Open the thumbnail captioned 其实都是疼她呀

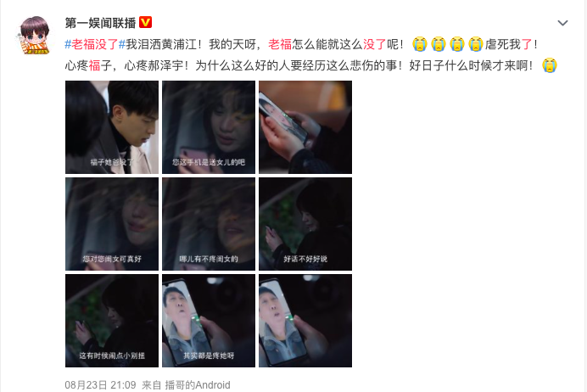209,321
